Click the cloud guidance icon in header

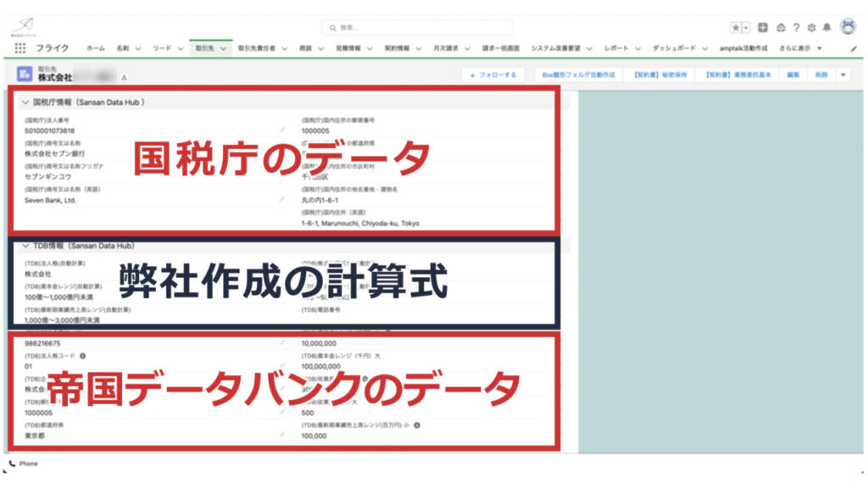click(x=781, y=28)
